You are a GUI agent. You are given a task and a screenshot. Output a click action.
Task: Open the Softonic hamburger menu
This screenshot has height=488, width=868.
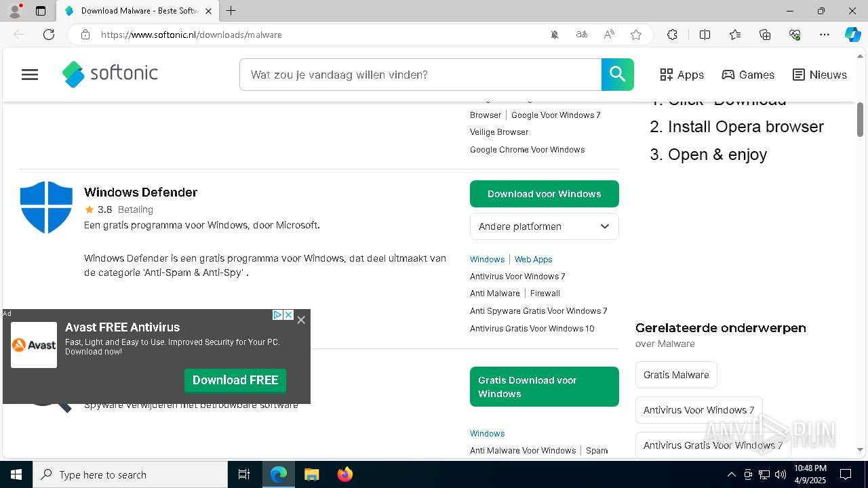point(30,75)
